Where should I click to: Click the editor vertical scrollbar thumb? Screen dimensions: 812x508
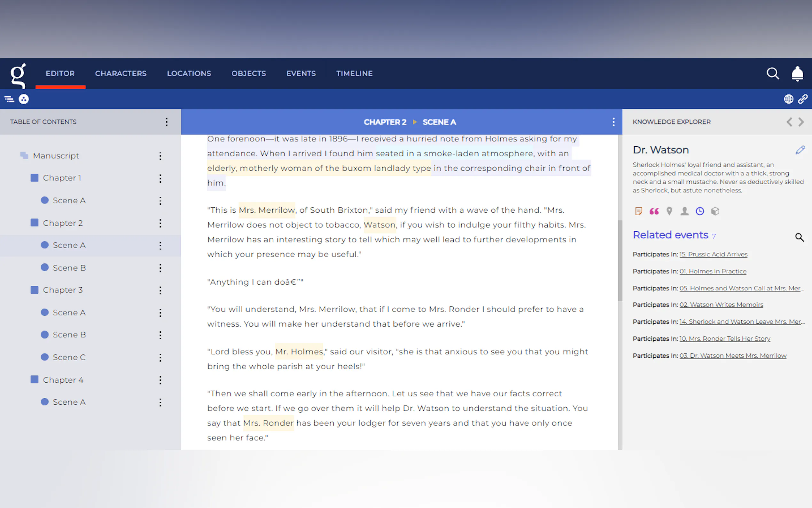620,260
